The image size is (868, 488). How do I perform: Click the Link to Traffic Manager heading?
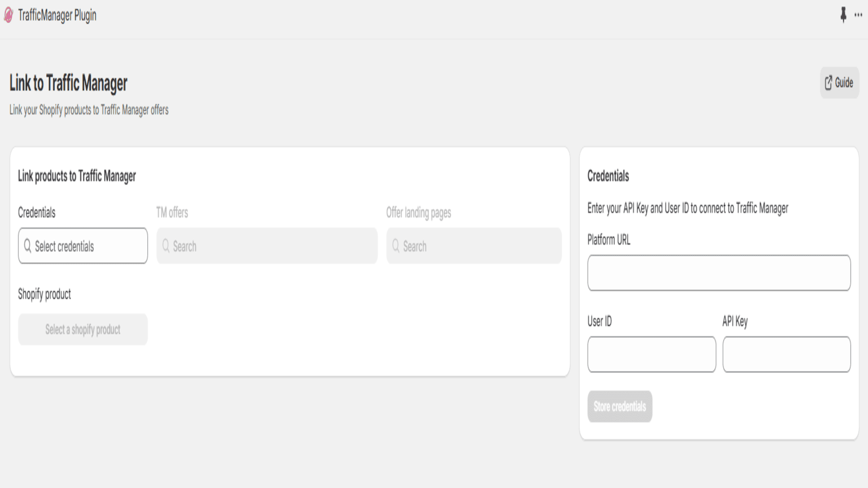point(68,83)
